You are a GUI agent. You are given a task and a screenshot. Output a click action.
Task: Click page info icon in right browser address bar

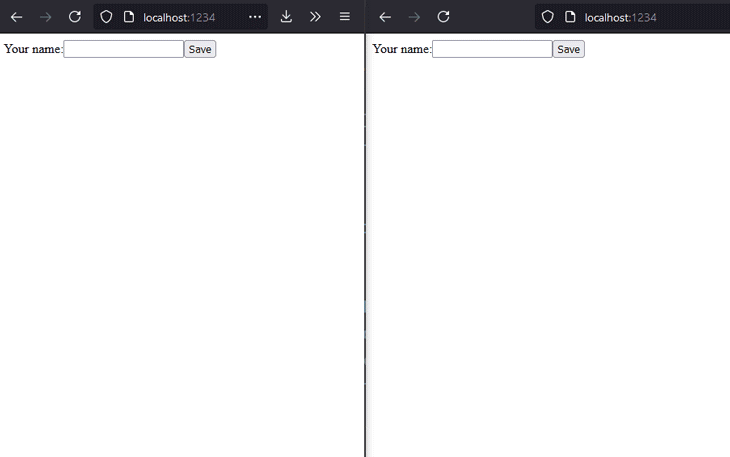coord(570,17)
